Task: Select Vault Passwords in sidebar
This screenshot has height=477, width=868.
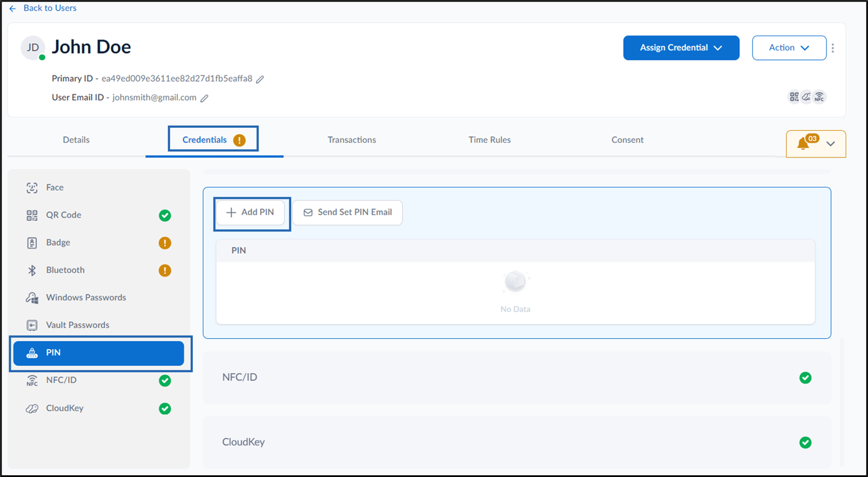Action: [99, 325]
